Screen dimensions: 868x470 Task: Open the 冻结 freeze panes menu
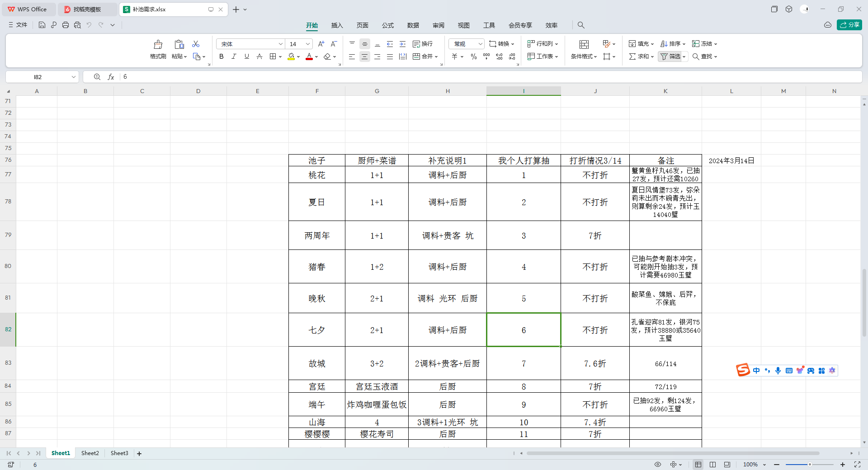(x=704, y=44)
